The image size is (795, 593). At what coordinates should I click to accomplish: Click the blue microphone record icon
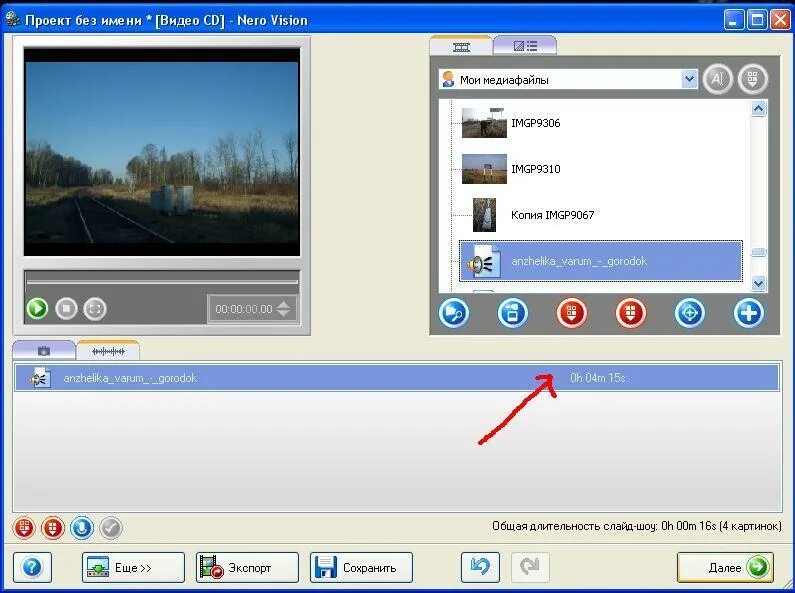click(x=82, y=528)
